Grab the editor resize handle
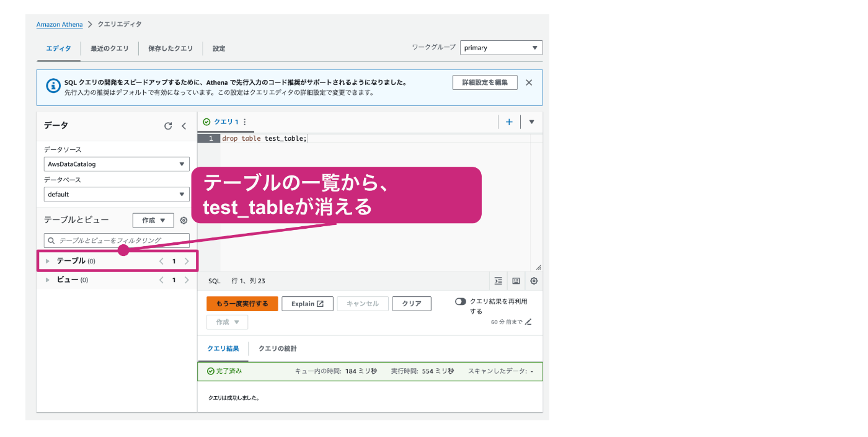 pos(538,267)
